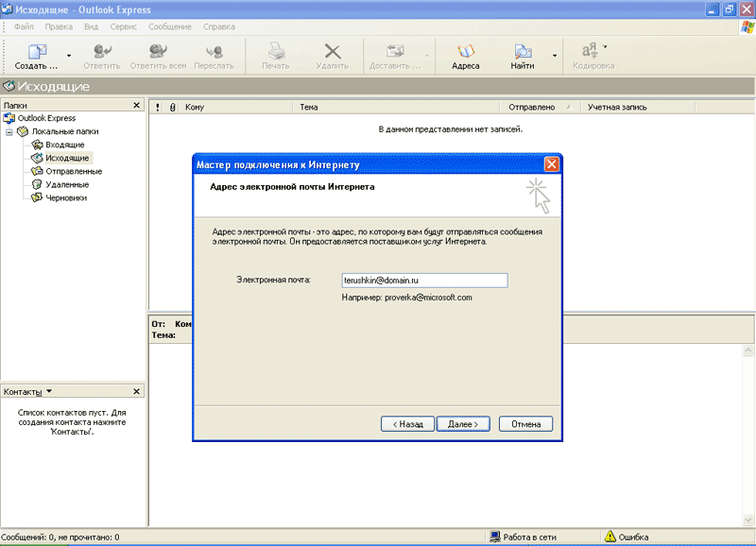
Task: Open the Файл menu
Action: click(x=24, y=26)
